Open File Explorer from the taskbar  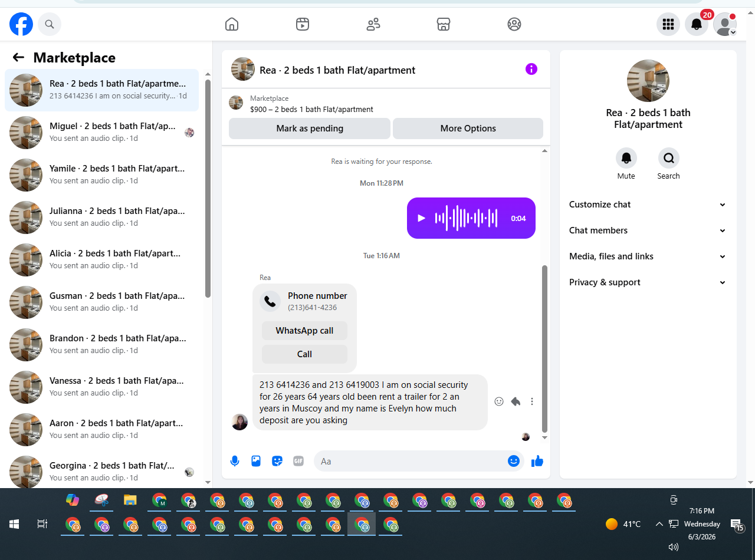(x=130, y=500)
